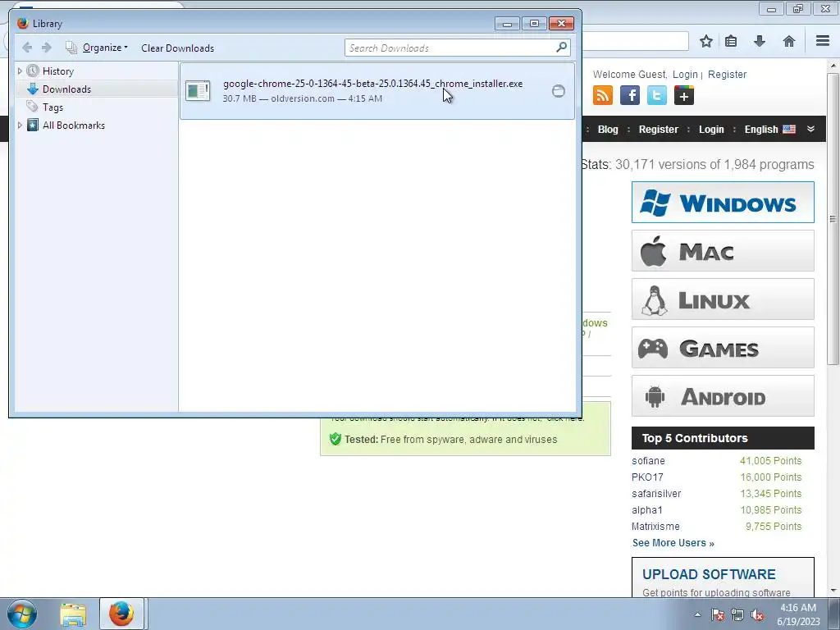Minimize the Library window
Screen dimensions: 840x630
pos(507,24)
